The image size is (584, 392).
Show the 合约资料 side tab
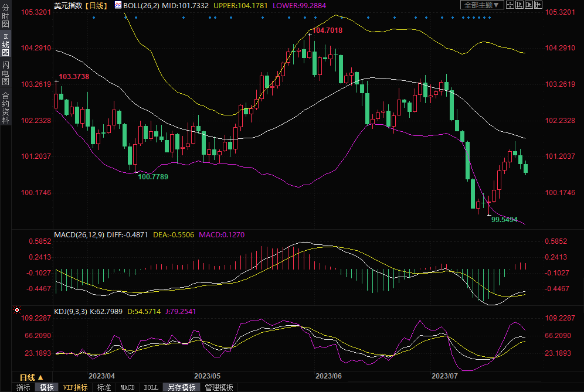6,108
